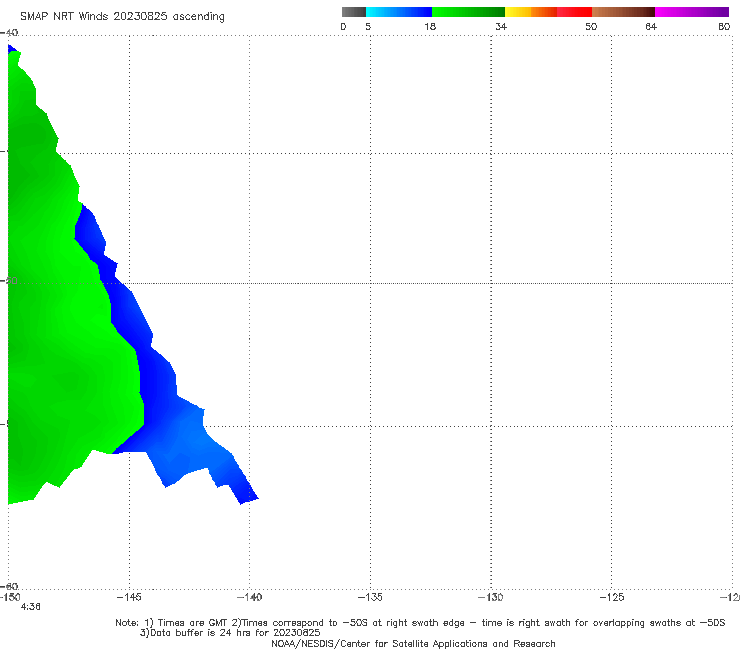
Task: Click the "-60" latitude axis label
Action: click(x=9, y=586)
